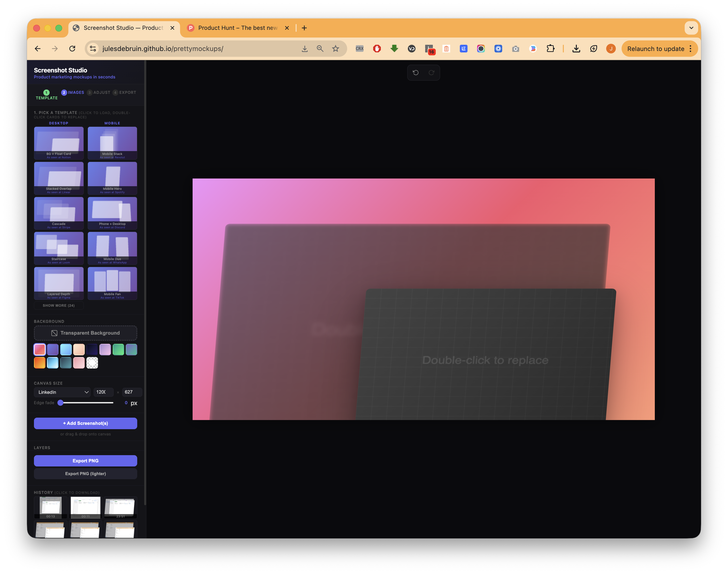
Task: Click the Edge fade slider handle
Action: pyautogui.click(x=60, y=403)
